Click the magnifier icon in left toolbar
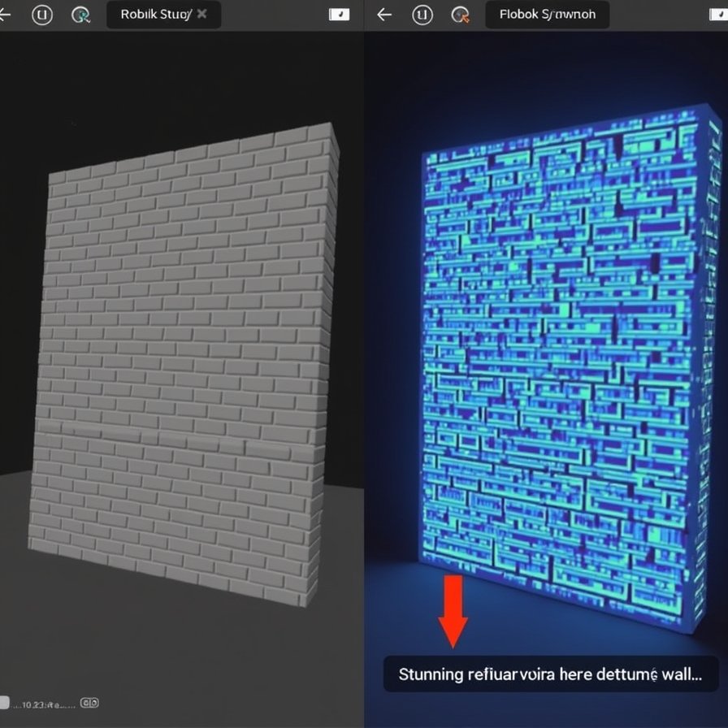This screenshot has width=728, height=728. pyautogui.click(x=80, y=15)
